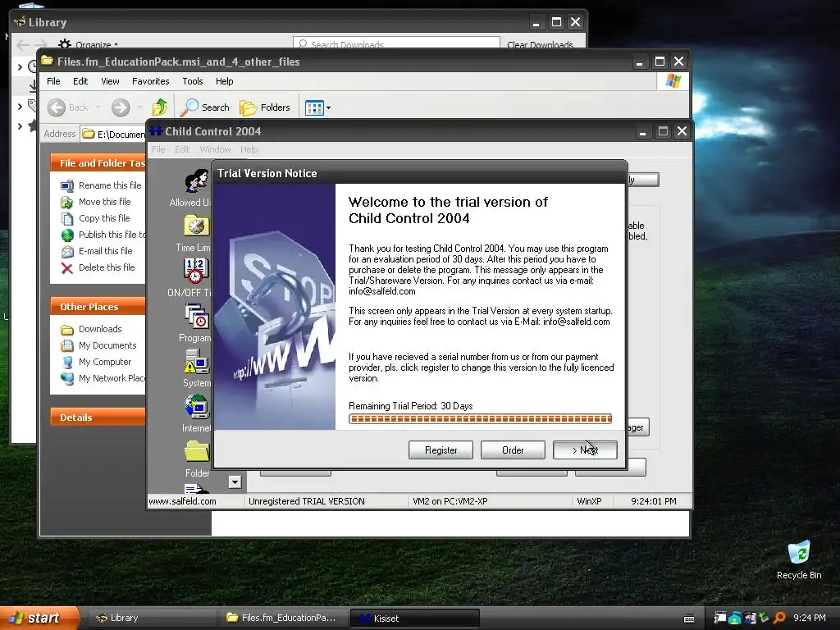Click the Back arrow in Explorer toolbar

[x=57, y=107]
